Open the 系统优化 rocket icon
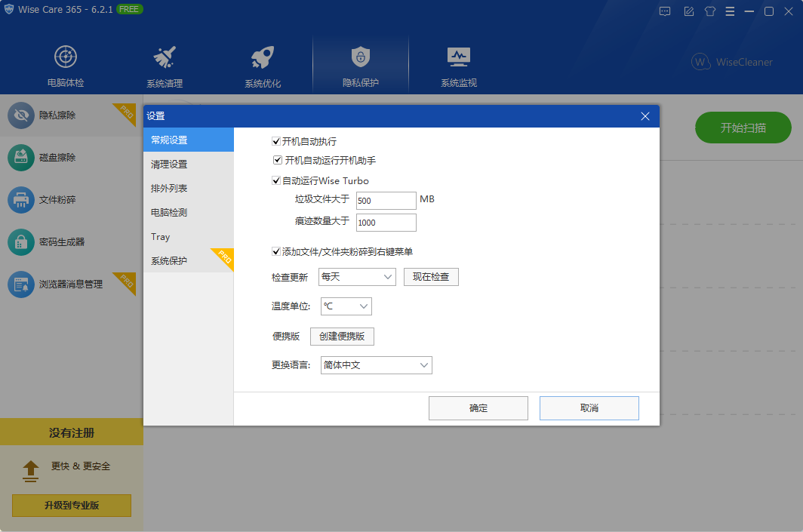The height and width of the screenshot is (532, 803). pos(263,57)
